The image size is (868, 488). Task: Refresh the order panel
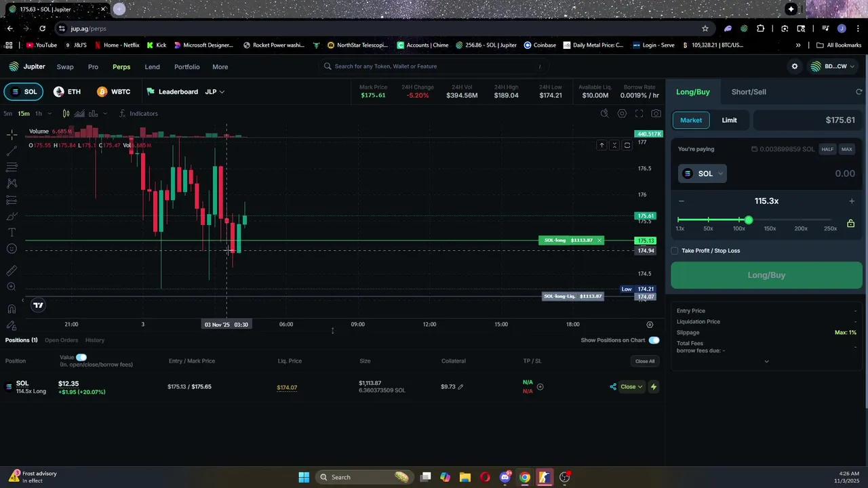(859, 91)
